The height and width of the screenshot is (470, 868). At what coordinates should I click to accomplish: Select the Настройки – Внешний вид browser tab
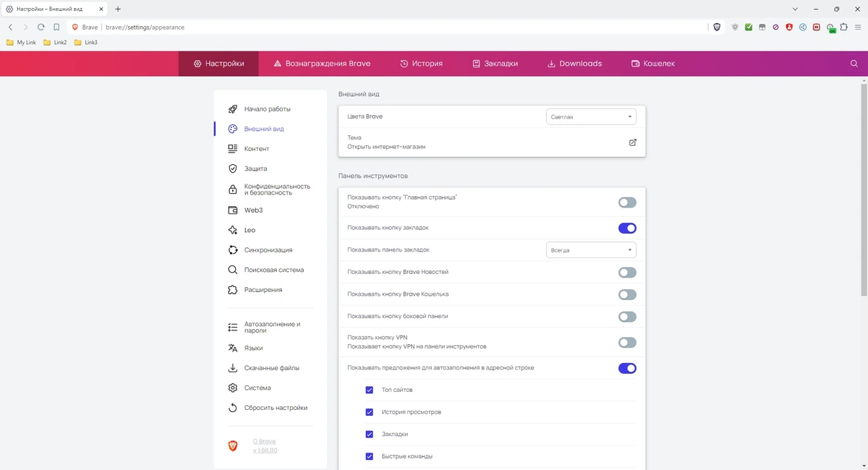click(54, 9)
